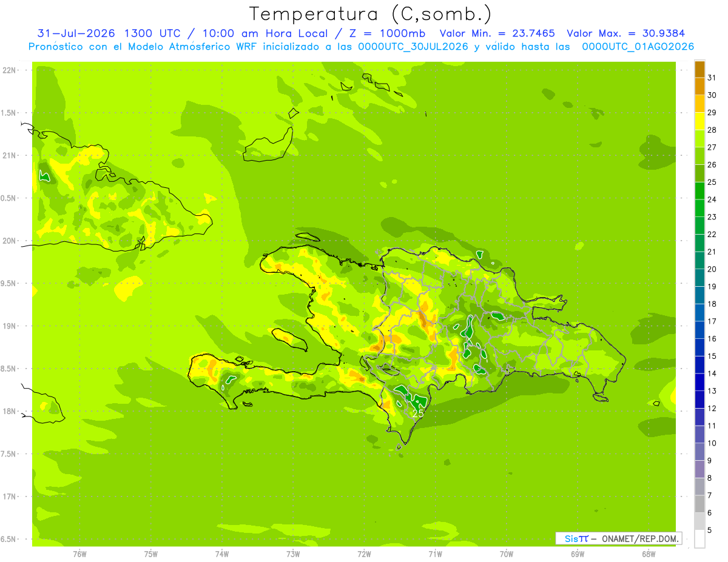This screenshot has width=728, height=562.
Task: Click the '73W' longitude label
Action: (x=293, y=554)
